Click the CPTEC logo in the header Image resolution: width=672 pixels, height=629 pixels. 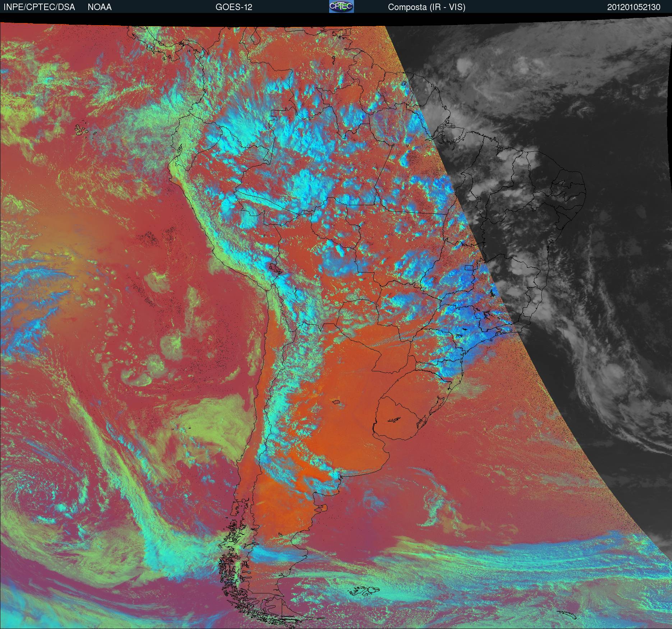click(341, 6)
